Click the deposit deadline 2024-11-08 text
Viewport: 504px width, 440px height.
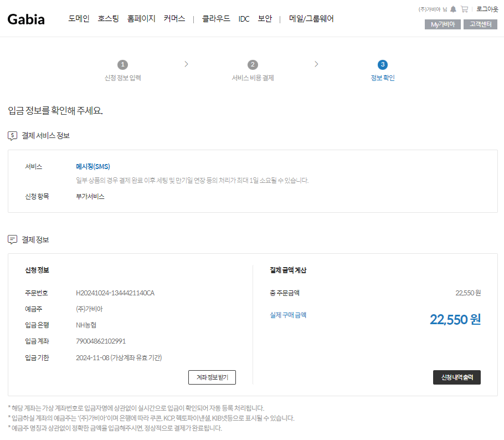click(119, 357)
